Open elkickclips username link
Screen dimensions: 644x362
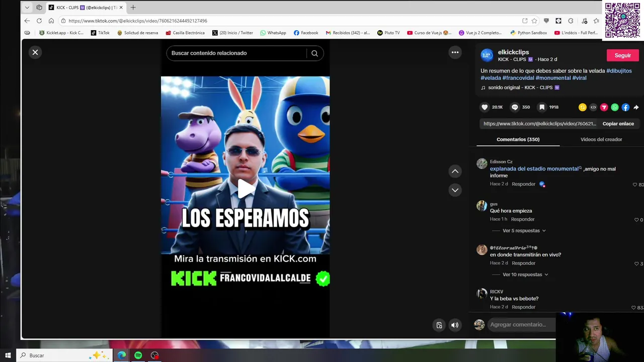pos(513,52)
